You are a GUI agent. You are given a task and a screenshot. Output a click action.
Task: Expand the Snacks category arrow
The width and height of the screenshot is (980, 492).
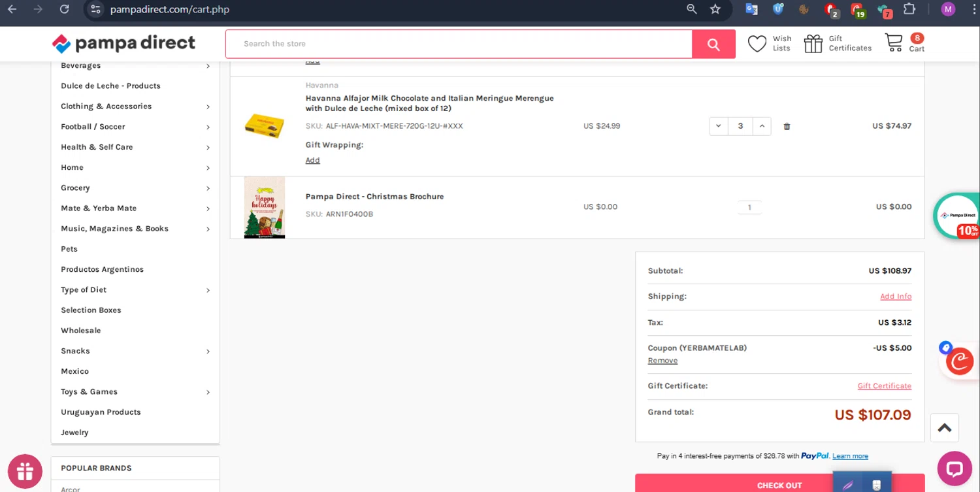coord(208,352)
